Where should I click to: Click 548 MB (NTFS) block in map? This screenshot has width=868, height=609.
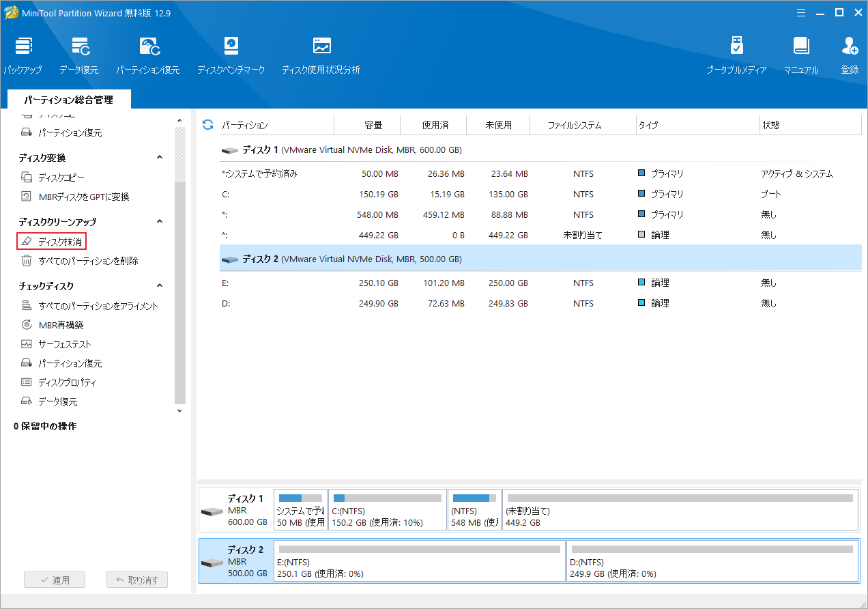click(474, 509)
